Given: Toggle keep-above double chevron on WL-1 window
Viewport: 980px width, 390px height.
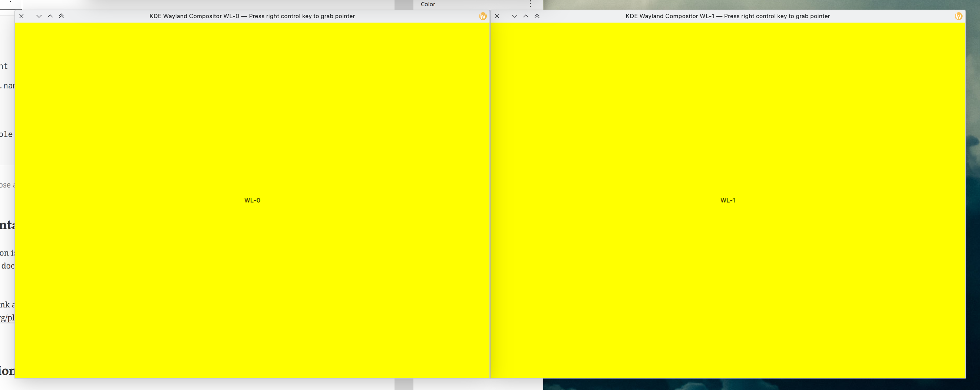Looking at the screenshot, I should pos(537,16).
